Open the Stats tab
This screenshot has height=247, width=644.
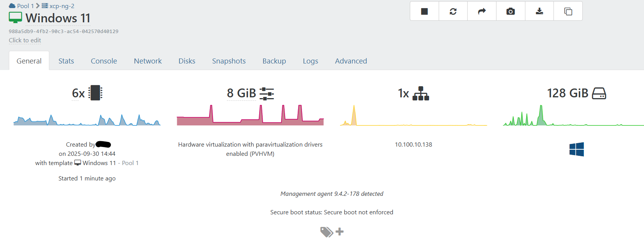point(66,61)
